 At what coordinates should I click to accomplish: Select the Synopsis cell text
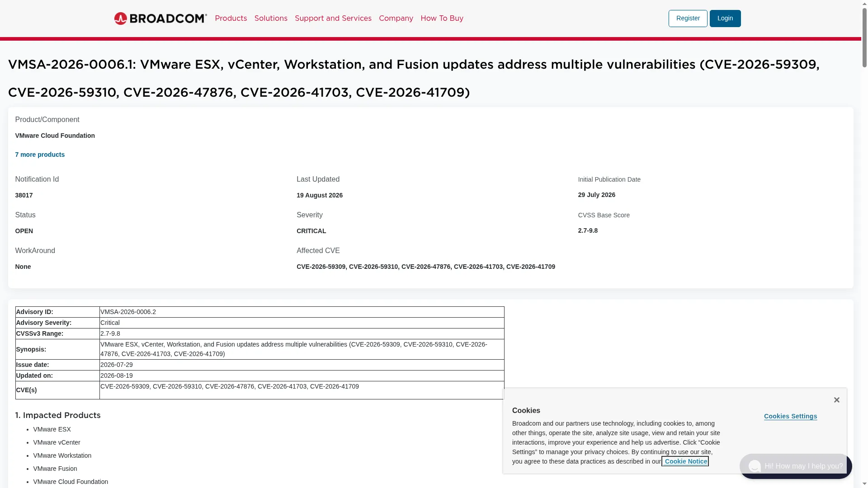click(x=302, y=349)
